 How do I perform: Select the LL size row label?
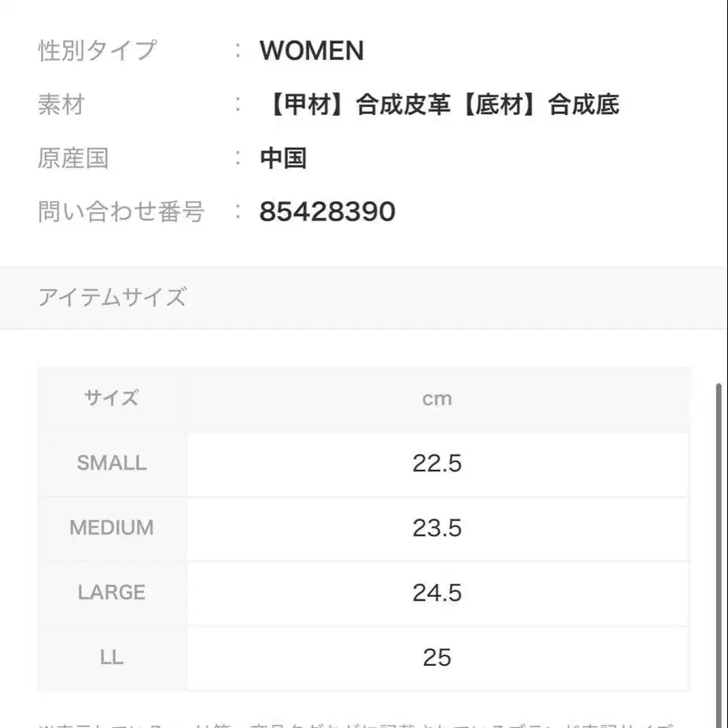point(112,658)
